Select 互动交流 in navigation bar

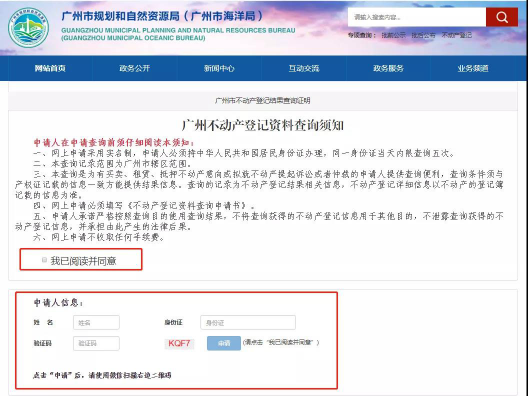coord(304,68)
